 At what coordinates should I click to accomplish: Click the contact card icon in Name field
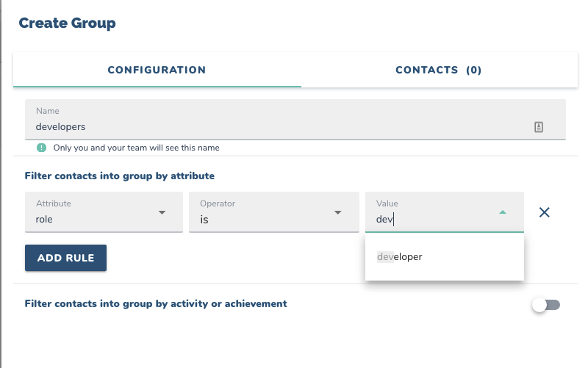click(x=539, y=127)
